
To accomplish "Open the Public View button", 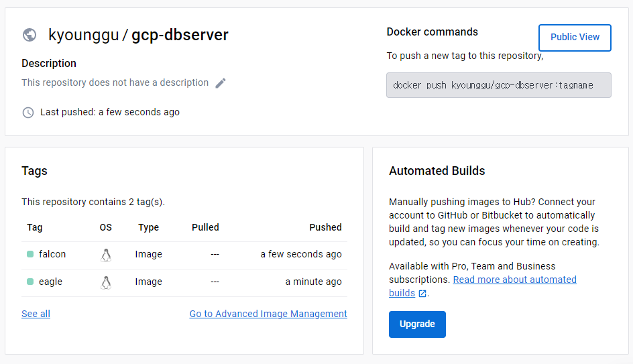I will click(575, 38).
